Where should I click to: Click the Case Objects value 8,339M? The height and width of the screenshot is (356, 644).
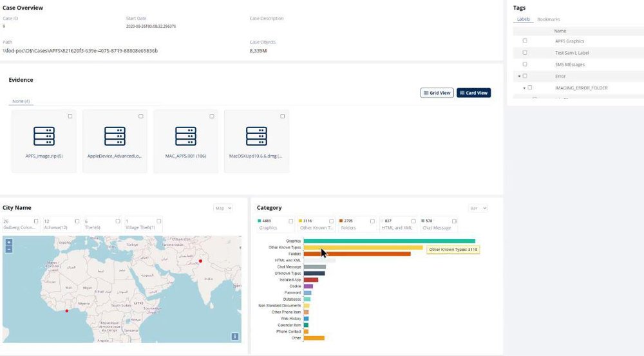[258, 51]
